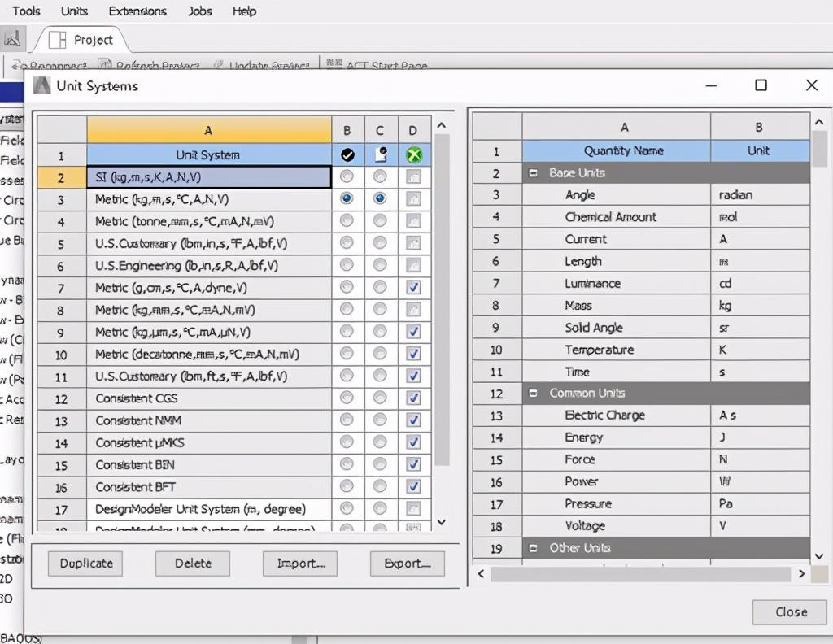Click the Ansys logo in the Unit Systems title bar
The height and width of the screenshot is (644, 833).
point(42,85)
